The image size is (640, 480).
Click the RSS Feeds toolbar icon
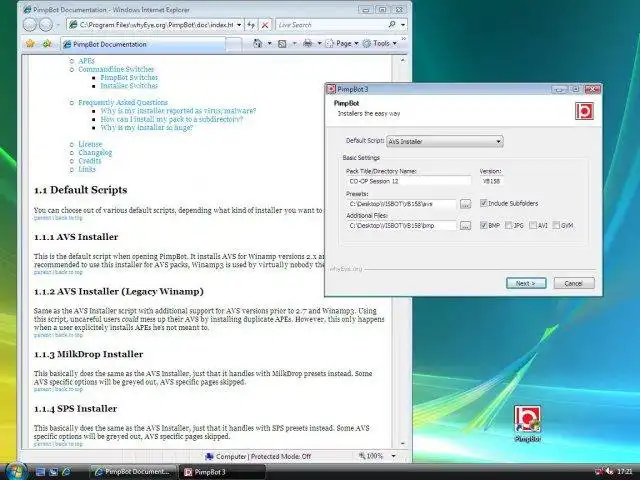[282, 43]
